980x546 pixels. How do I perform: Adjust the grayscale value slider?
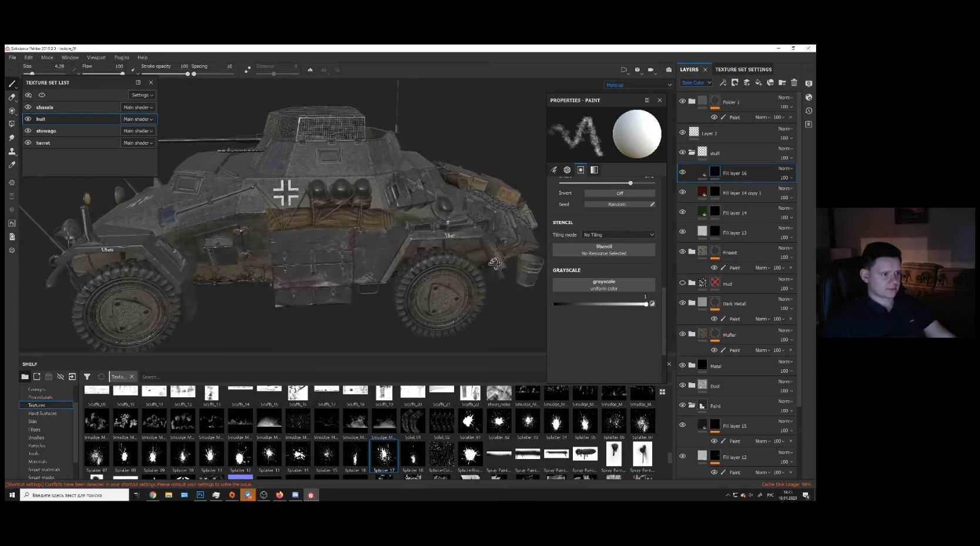pyautogui.click(x=600, y=304)
